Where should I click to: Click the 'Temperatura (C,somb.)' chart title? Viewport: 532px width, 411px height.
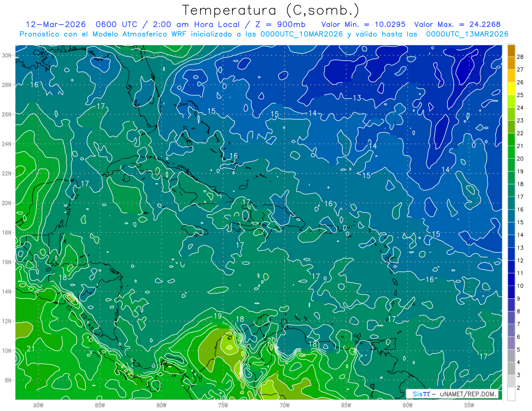271,10
